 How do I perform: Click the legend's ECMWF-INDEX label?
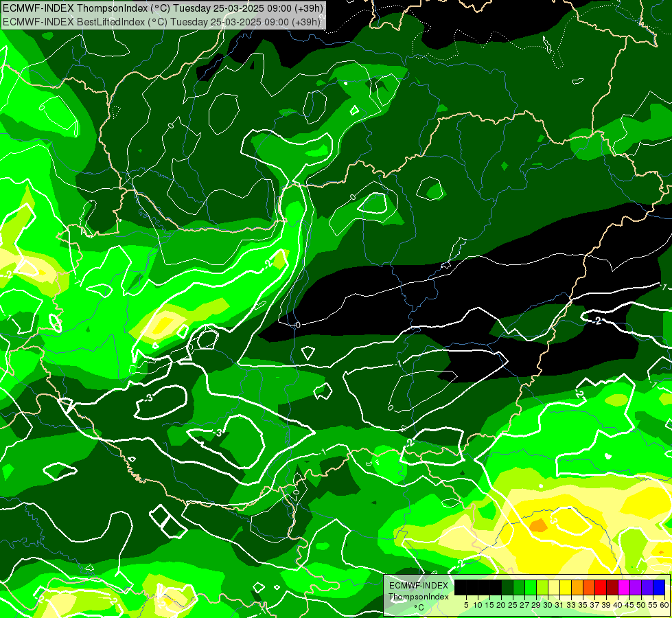[x=419, y=586]
